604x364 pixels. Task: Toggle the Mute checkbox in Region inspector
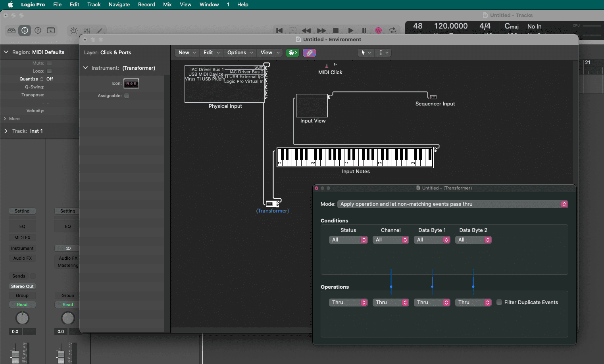pyautogui.click(x=49, y=63)
